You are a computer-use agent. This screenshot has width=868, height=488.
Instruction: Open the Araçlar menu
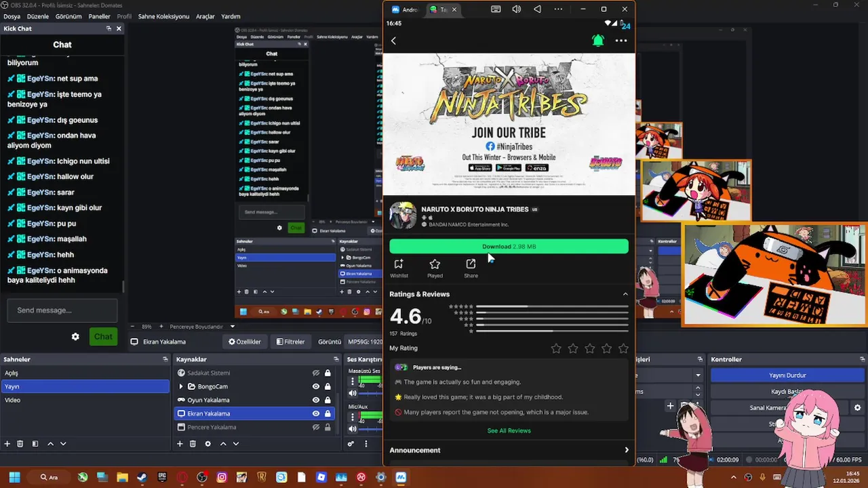point(205,16)
